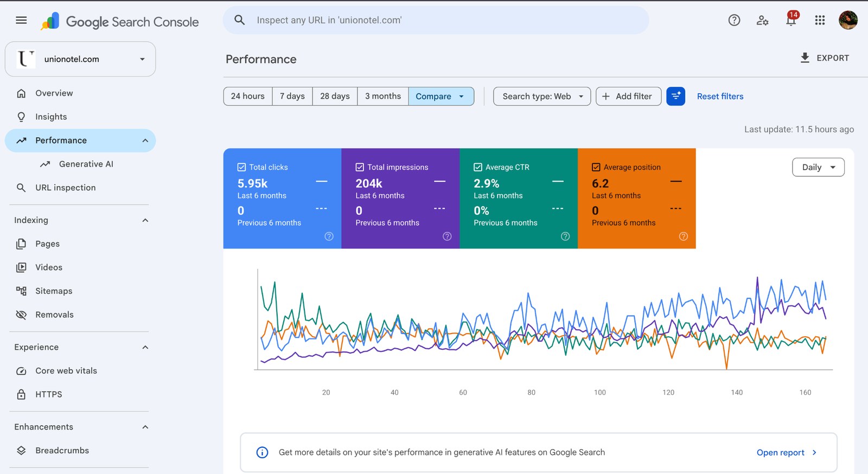Click the blue Total clicks metric card
Screen dimensions: 868x474
282,198
